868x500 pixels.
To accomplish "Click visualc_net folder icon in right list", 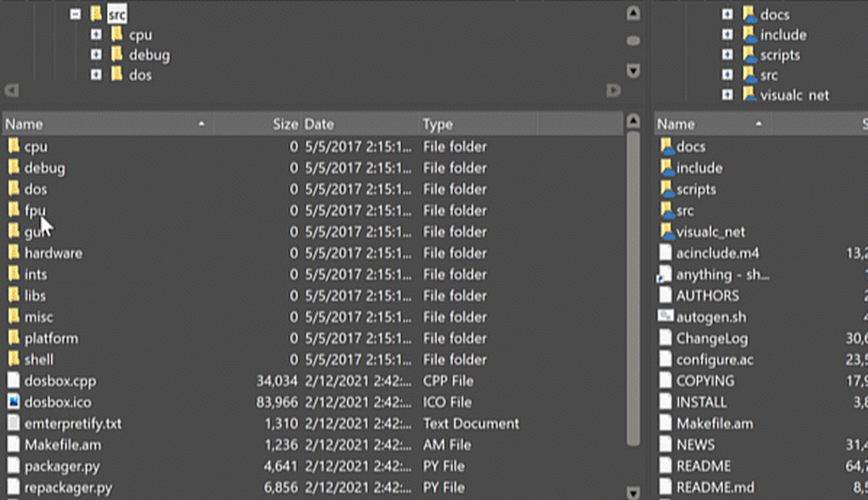I will click(x=667, y=232).
